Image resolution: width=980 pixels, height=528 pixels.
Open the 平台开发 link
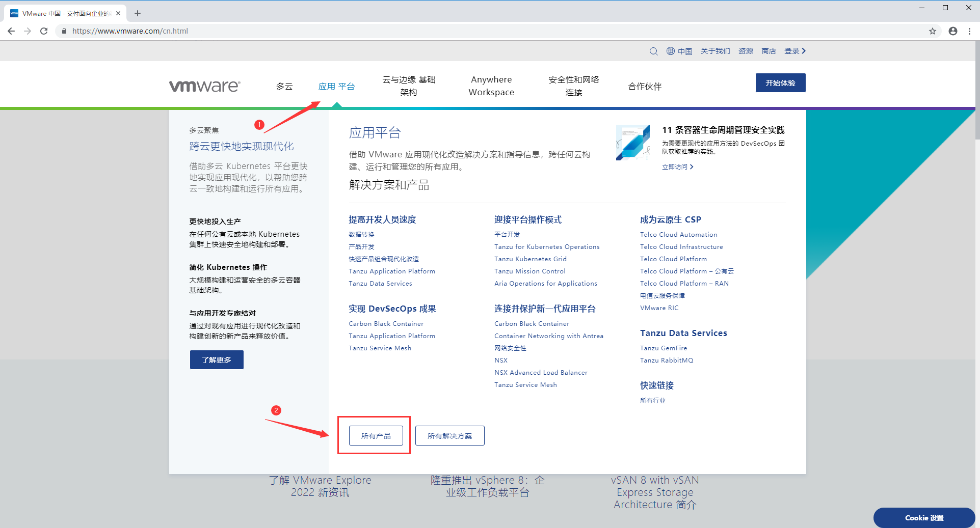(507, 235)
